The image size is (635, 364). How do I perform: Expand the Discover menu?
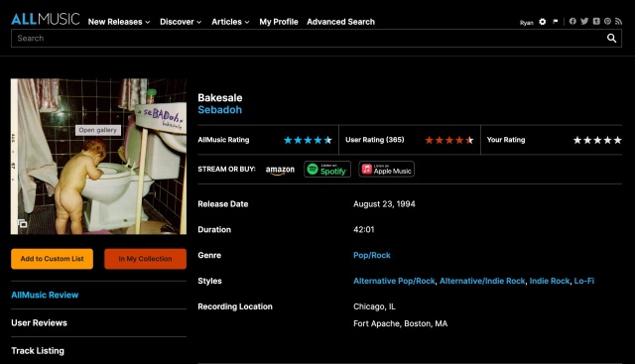181,22
